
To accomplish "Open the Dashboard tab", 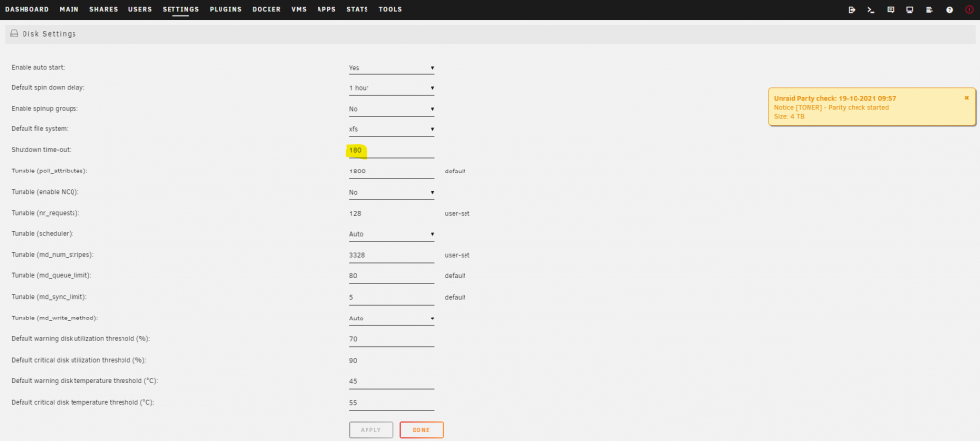I will click(x=26, y=10).
